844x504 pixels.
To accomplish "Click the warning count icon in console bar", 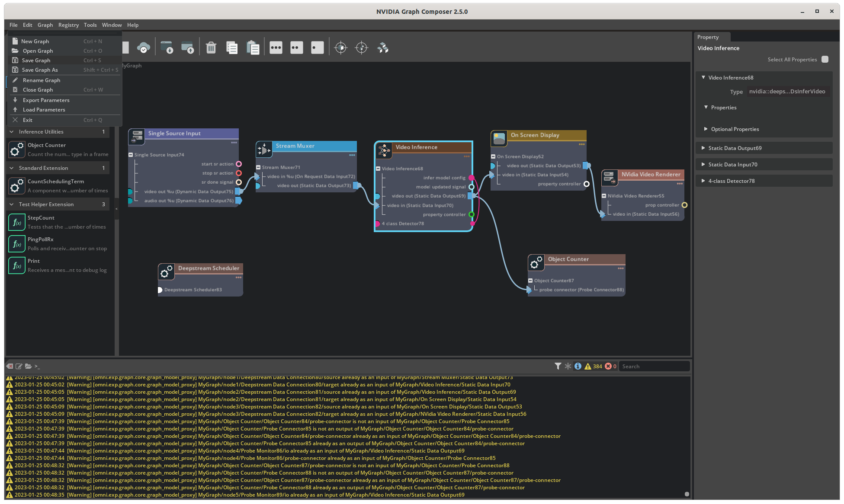I will [587, 366].
